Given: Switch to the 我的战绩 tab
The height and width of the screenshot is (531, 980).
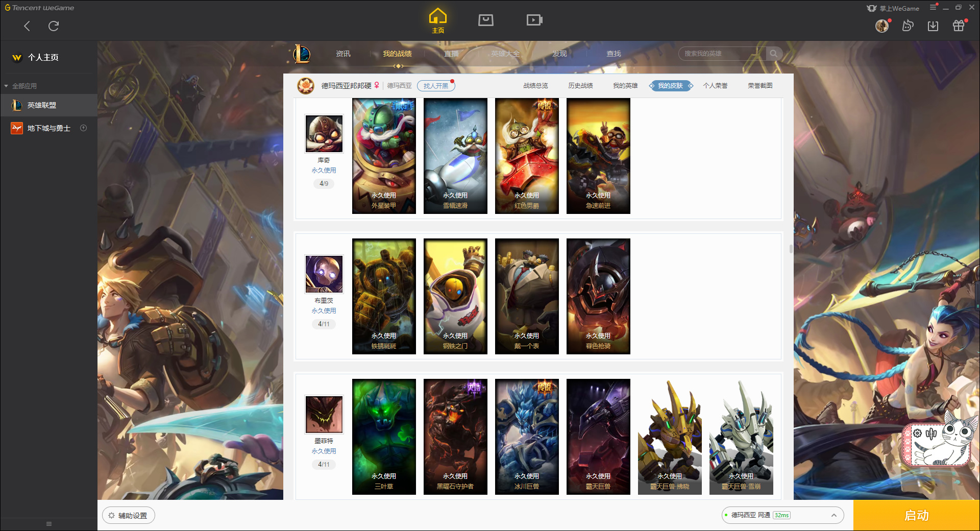Looking at the screenshot, I should (x=397, y=54).
